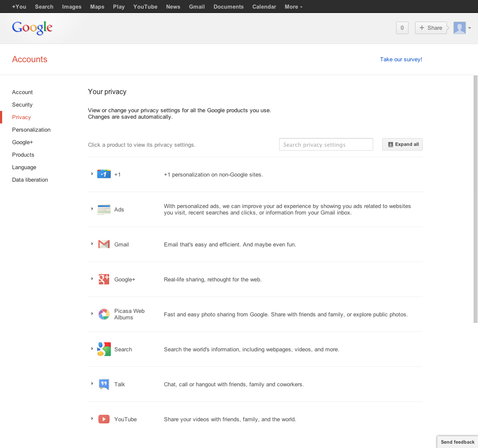
Task: Focus the Search privacy settings field
Action: click(x=326, y=144)
